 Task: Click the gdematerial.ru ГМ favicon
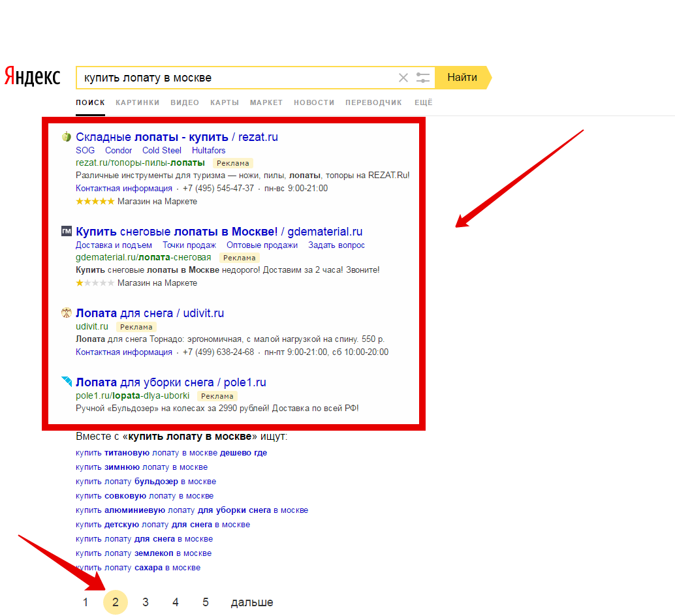point(67,232)
